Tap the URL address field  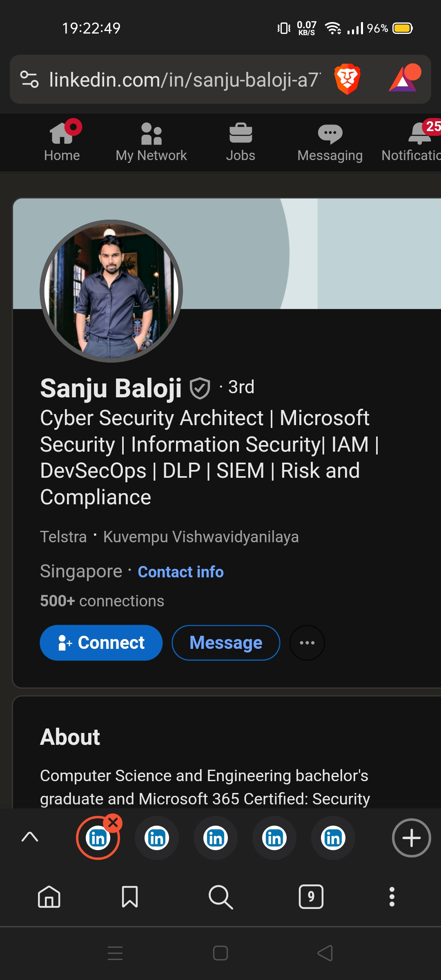[184, 79]
